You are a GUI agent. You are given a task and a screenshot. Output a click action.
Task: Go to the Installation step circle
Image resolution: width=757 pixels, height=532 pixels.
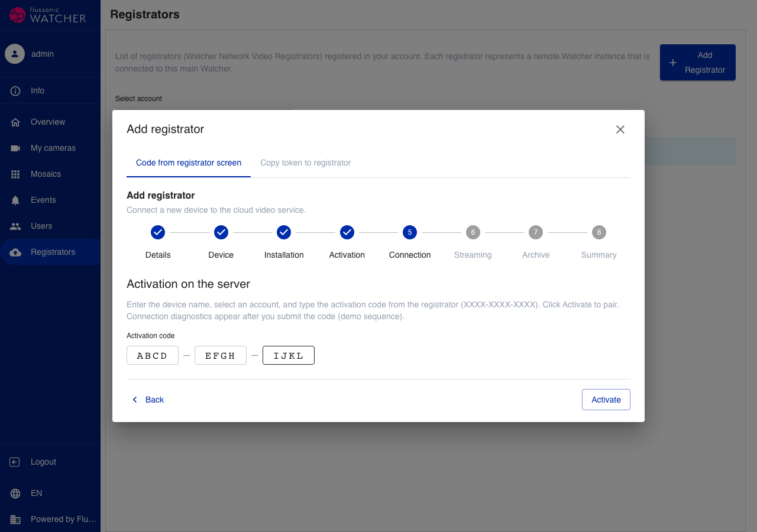[x=284, y=232]
